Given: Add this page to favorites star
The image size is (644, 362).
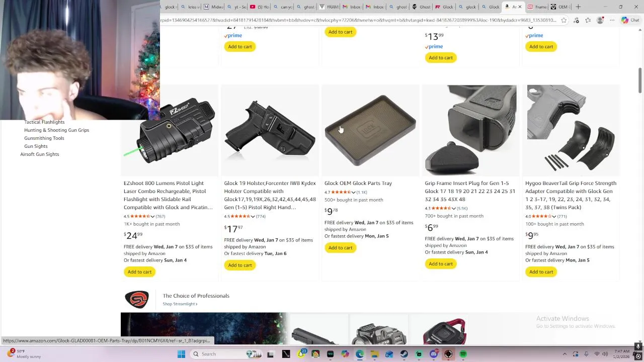Looking at the screenshot, I should (x=563, y=20).
